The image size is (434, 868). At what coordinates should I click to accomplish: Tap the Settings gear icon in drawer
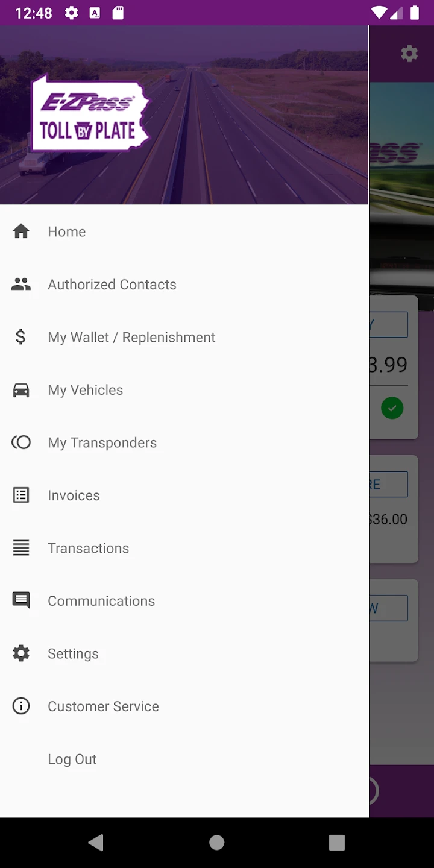(x=21, y=653)
